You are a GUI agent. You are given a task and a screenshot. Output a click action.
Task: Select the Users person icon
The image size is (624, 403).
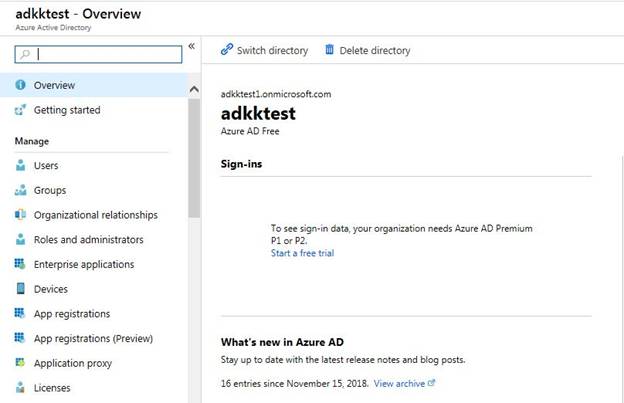coord(20,165)
